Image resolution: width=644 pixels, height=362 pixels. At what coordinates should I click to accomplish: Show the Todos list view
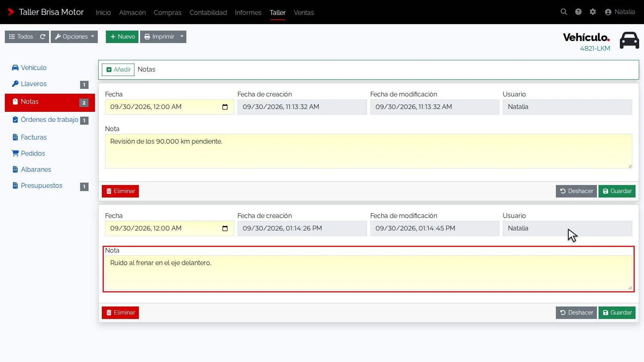click(x=21, y=37)
